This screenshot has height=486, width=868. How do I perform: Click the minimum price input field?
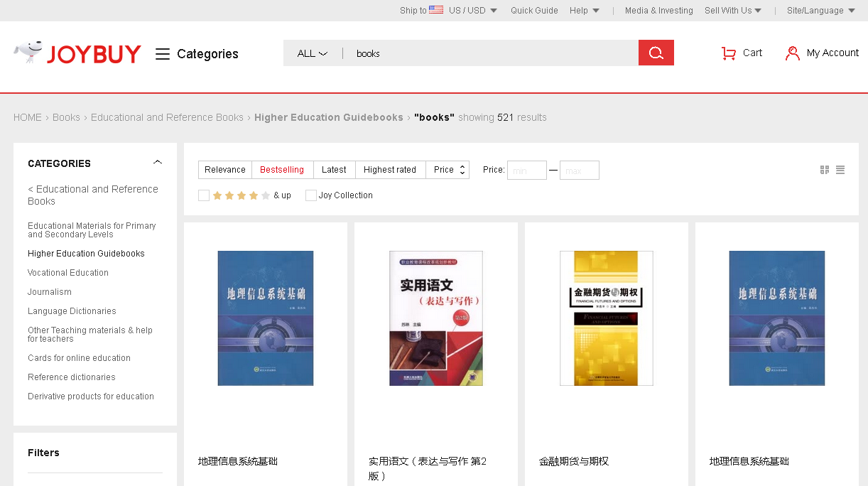point(526,171)
